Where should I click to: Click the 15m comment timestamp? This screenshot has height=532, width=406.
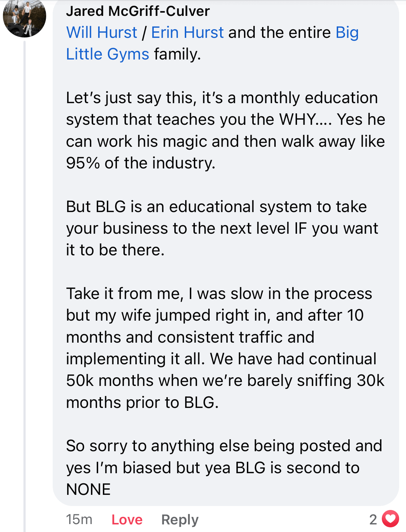tap(79, 519)
